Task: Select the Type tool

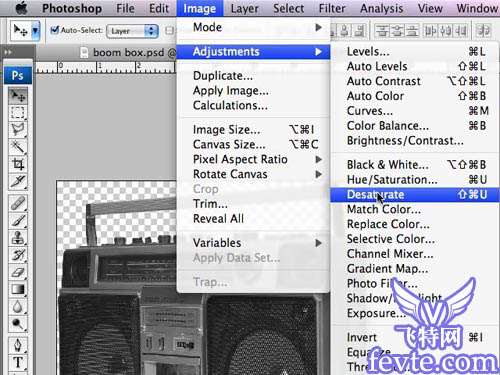Action: [18, 362]
